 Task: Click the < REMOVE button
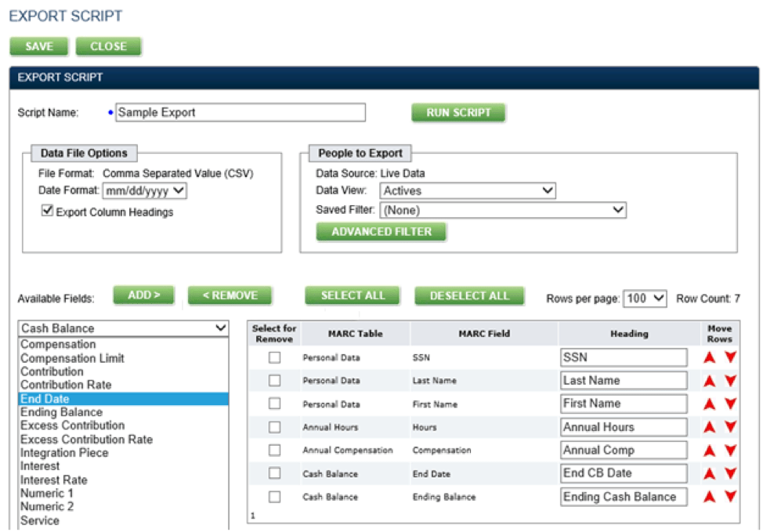[x=230, y=295]
